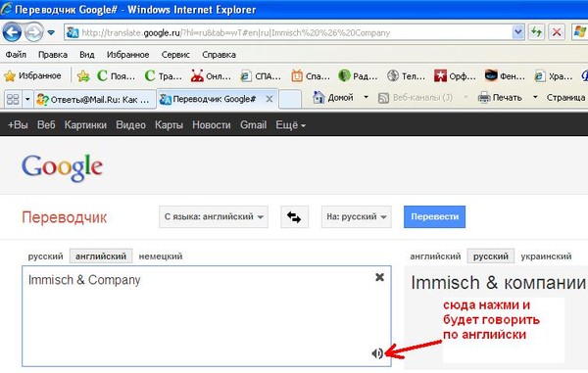Screen dimensions: 588x373
Task: Select русский as source language
Action: (45, 256)
